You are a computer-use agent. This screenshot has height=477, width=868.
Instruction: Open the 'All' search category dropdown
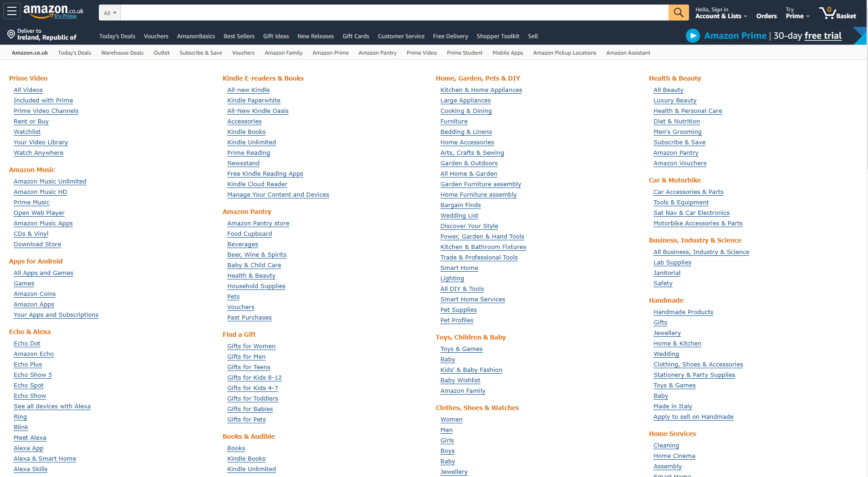109,12
